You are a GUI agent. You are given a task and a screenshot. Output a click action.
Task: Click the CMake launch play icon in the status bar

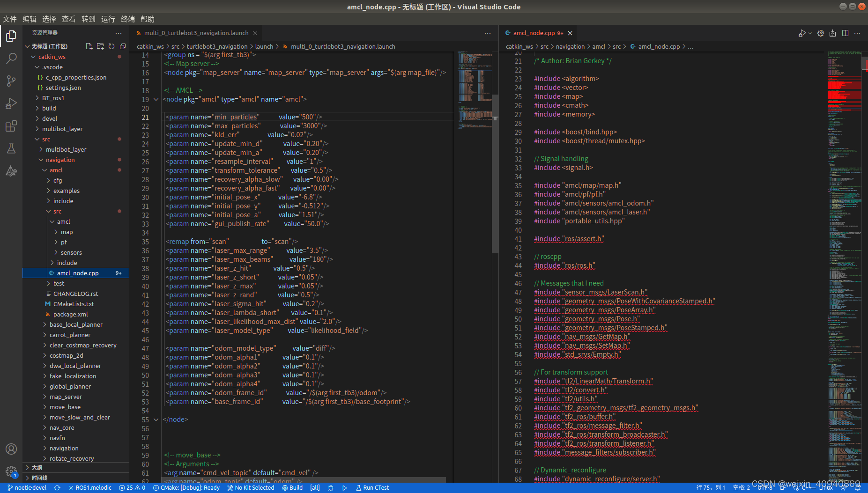pos(345,488)
